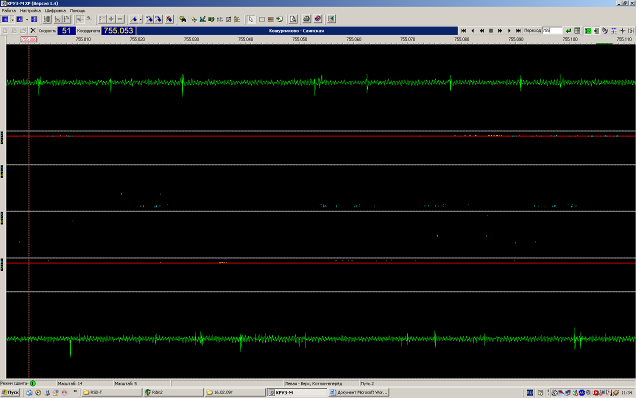Click the plus zoom-in toolbar button
Viewport: 636px width, 398px height.
111,19
